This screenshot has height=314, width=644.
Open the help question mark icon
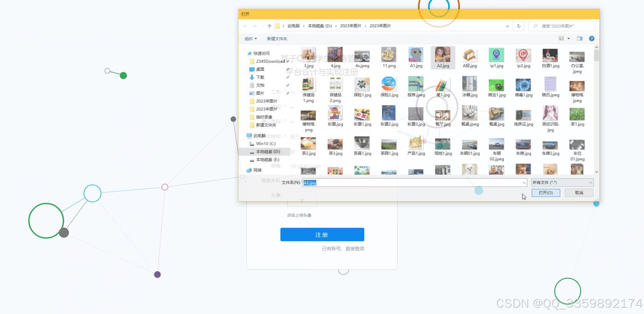pyautogui.click(x=592, y=39)
